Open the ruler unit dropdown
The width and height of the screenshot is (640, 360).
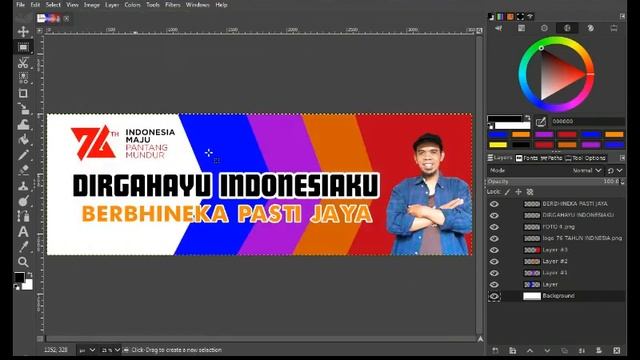[x=87, y=350]
